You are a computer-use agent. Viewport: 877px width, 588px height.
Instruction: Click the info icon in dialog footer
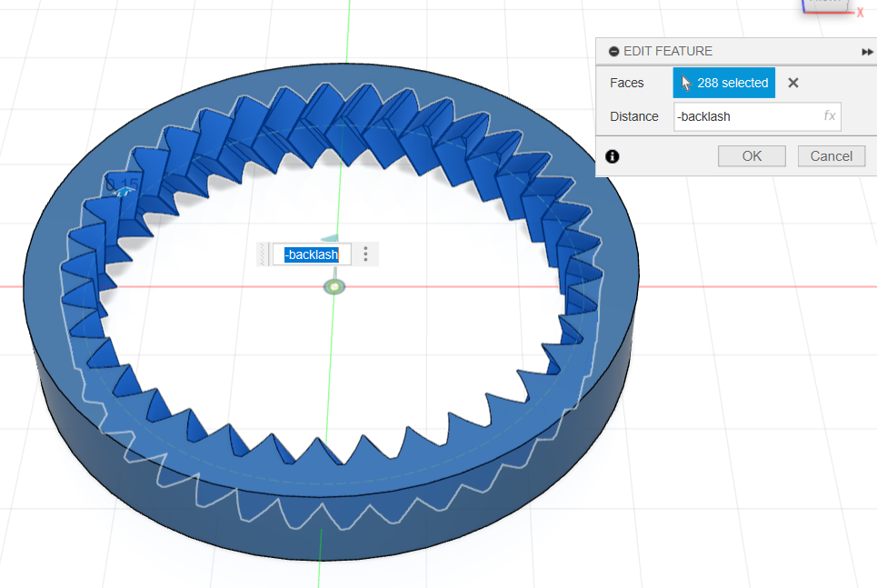tap(613, 156)
